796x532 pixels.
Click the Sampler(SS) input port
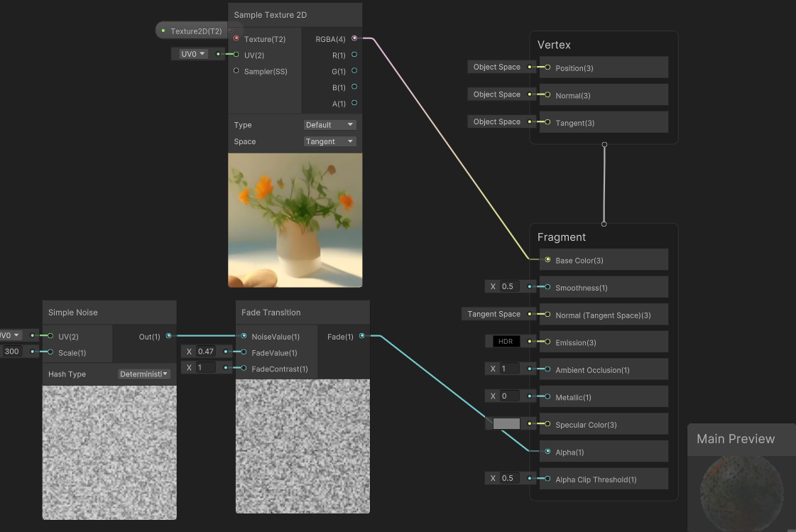coord(236,71)
